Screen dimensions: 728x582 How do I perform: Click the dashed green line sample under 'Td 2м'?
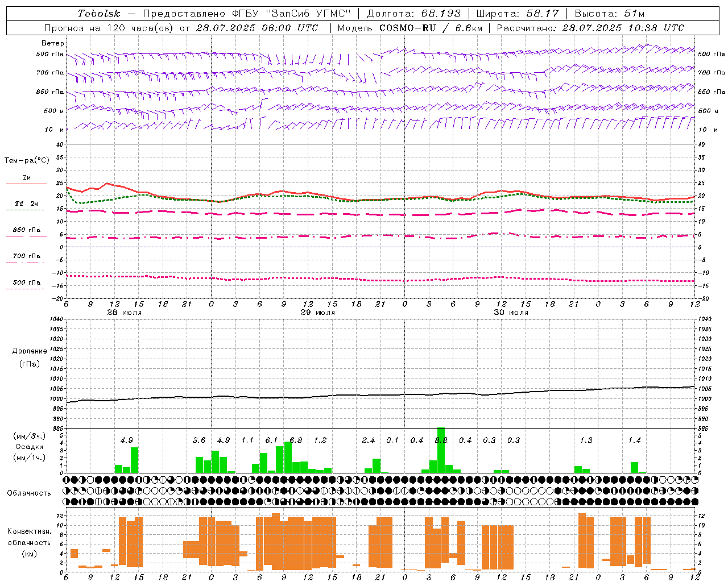(x=26, y=210)
